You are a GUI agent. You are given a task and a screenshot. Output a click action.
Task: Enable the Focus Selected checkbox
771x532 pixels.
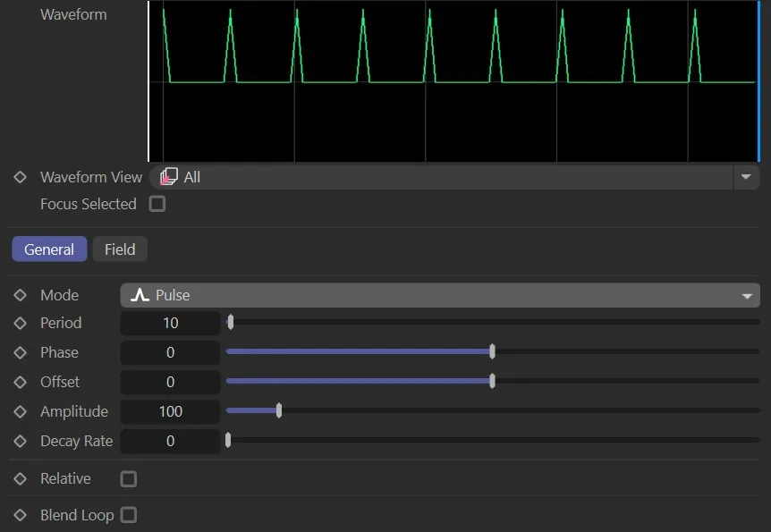pyautogui.click(x=157, y=204)
